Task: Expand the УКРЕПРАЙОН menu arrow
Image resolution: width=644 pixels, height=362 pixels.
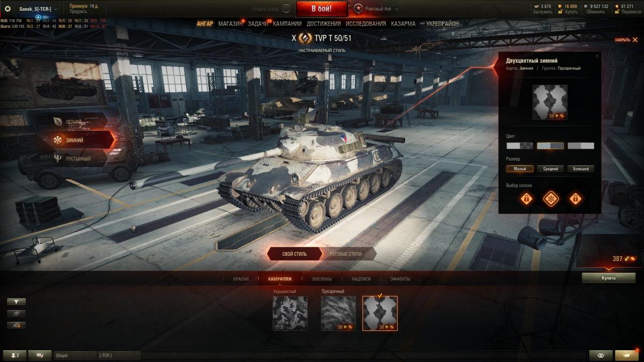Action: (422, 24)
